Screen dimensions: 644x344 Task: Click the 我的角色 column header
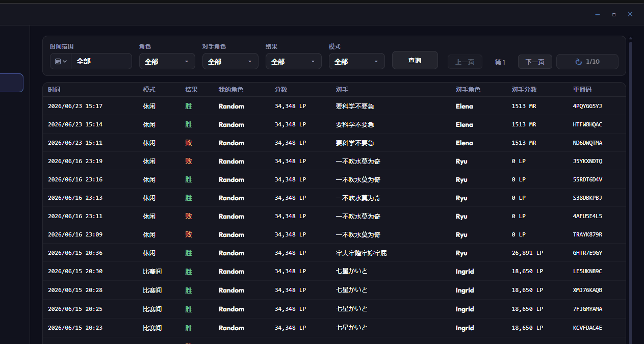point(231,90)
